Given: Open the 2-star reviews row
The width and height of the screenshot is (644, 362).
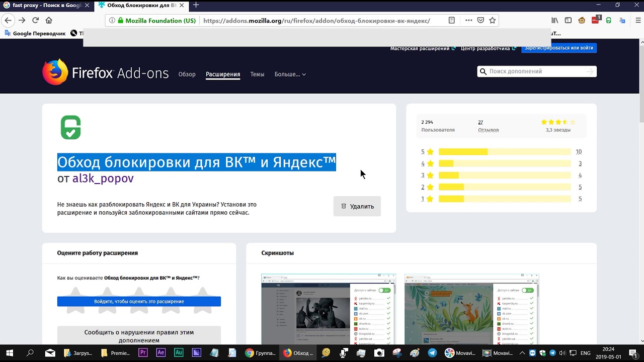Looking at the screenshot, I should coord(502,187).
